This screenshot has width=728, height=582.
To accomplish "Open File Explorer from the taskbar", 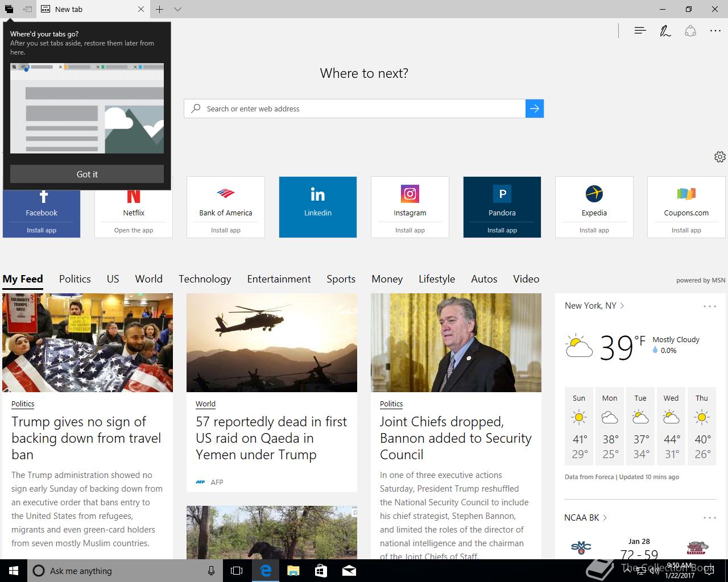I will pyautogui.click(x=293, y=571).
